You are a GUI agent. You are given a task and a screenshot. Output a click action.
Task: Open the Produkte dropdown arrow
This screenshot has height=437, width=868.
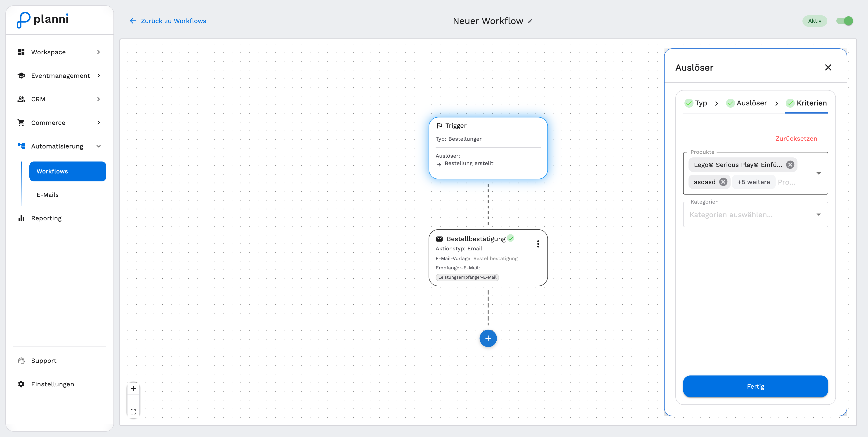pos(818,173)
